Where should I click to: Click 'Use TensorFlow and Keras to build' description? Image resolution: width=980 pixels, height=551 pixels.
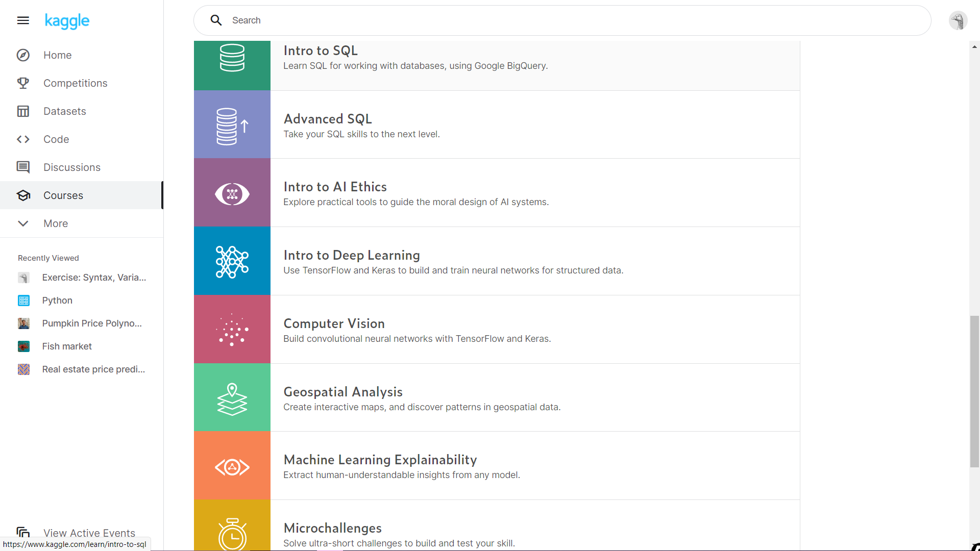tap(453, 270)
